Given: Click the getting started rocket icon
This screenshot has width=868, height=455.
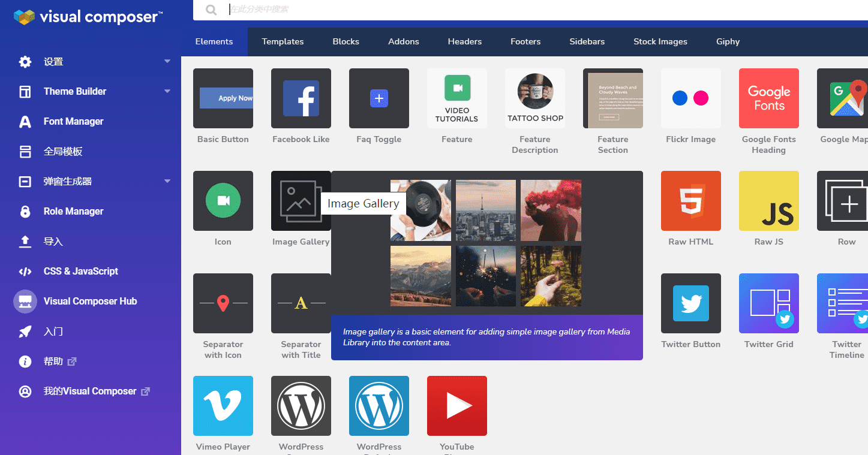Looking at the screenshot, I should (x=25, y=332).
